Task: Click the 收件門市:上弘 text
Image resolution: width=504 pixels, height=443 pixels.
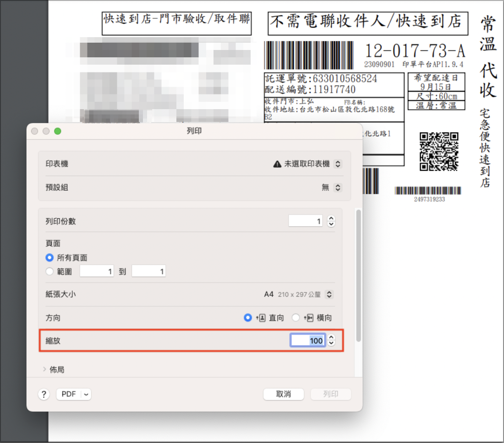Action: [x=289, y=101]
